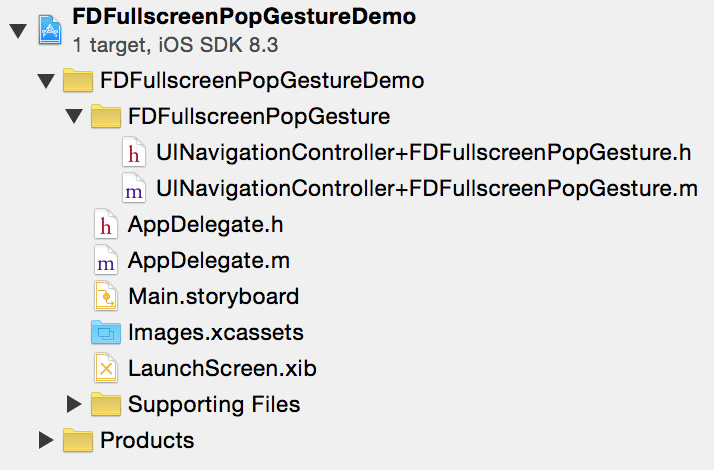This screenshot has width=714, height=470.
Task: Click the FDFullscreenPopGestureDemo group folder icon
Action: coord(78,80)
